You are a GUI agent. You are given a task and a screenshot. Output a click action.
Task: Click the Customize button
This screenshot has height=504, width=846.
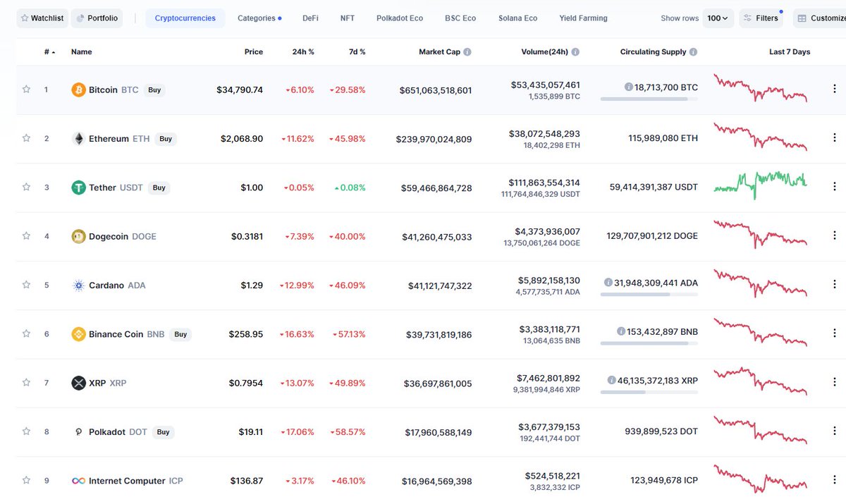(821, 18)
